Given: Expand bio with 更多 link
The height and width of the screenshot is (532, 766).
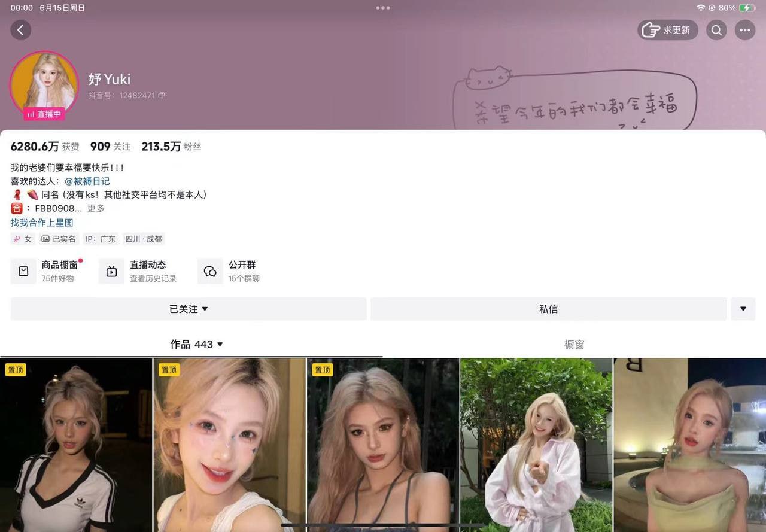Looking at the screenshot, I should click(x=96, y=208).
